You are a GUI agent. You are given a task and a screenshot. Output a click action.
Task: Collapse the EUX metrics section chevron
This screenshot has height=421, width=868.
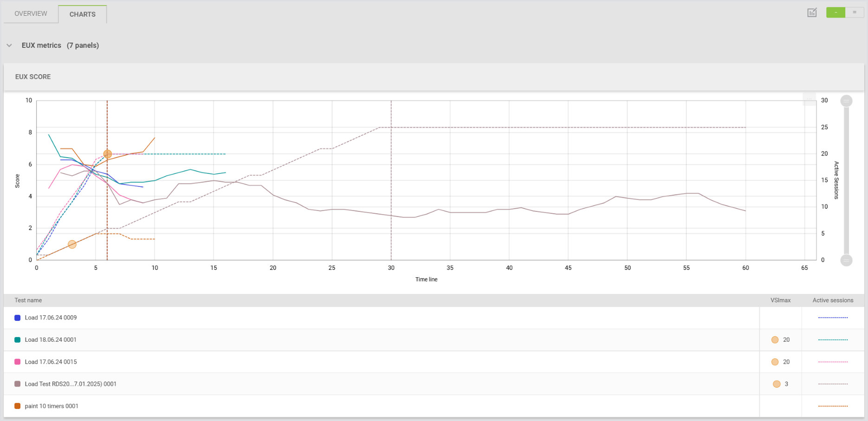(9, 45)
